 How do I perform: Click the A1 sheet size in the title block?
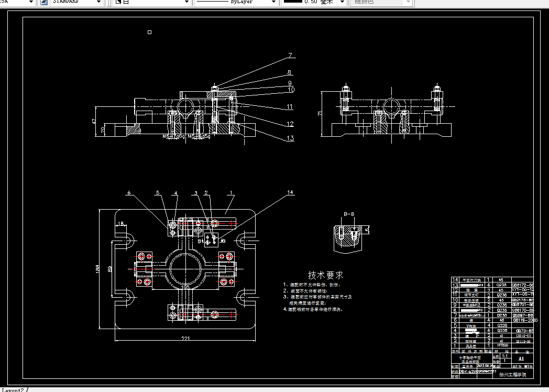[521, 358]
